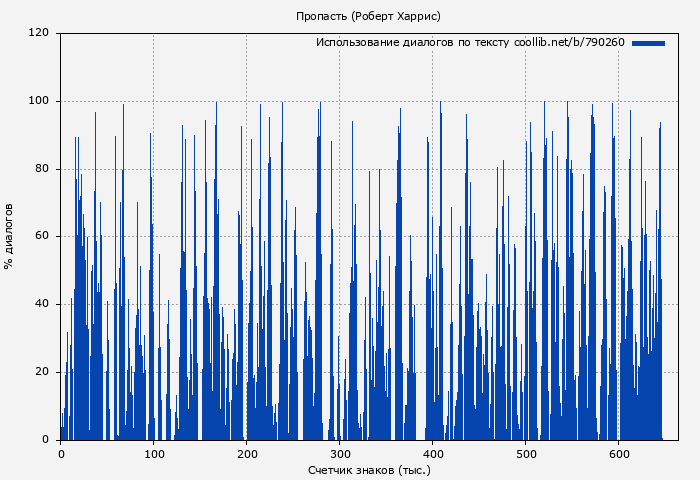Click the y-axis tick label 100
The width and height of the screenshot is (700, 480).
pos(39,101)
